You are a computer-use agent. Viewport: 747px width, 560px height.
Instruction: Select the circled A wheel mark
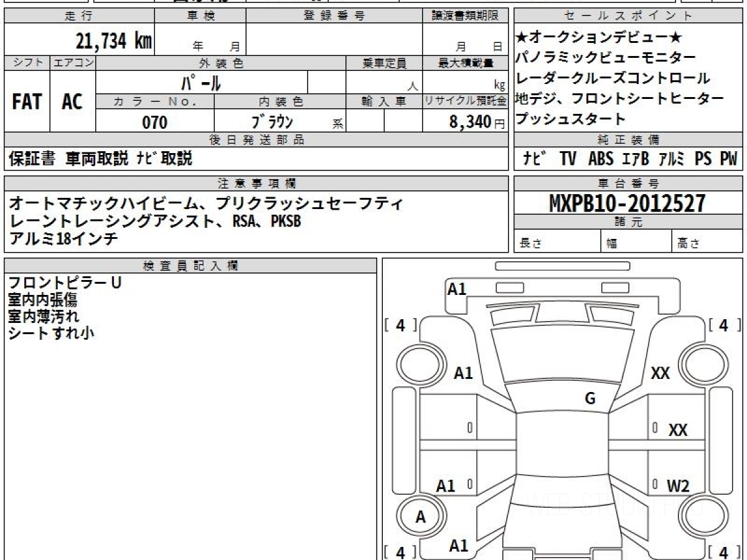pyautogui.click(x=421, y=516)
